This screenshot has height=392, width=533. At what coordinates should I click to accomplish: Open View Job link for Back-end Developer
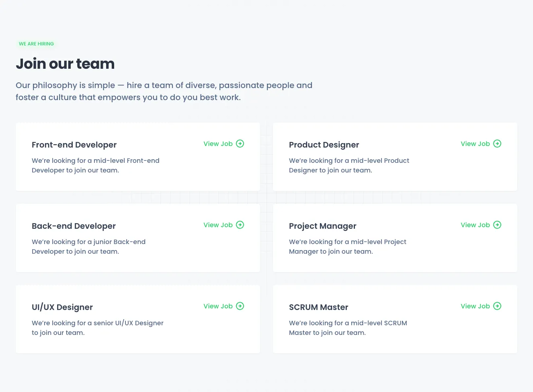click(x=218, y=225)
